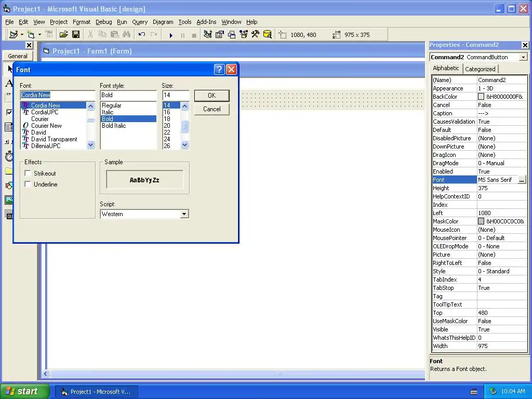
Task: Click the General tab of the toolbox
Action: [18, 56]
